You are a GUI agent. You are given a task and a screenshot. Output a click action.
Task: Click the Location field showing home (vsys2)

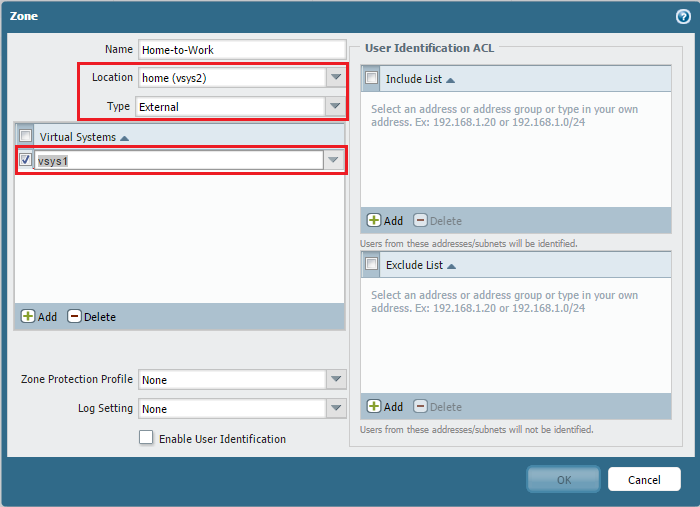pos(232,78)
